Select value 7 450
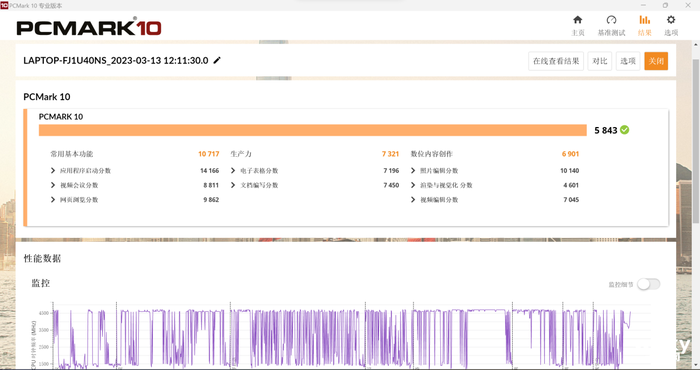Image resolution: width=700 pixels, height=370 pixels. coord(391,185)
